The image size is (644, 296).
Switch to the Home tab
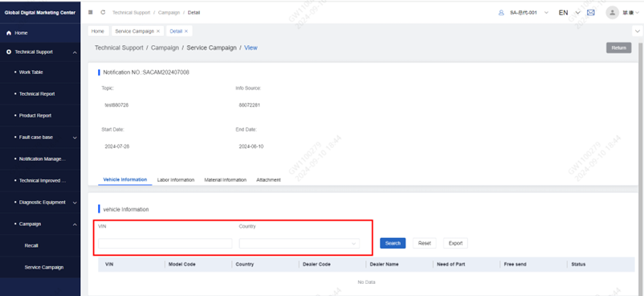[x=98, y=31]
